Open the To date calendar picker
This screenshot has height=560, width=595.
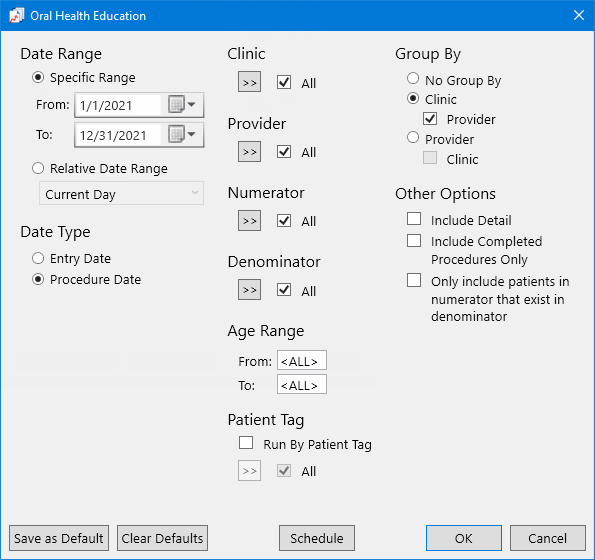(182, 134)
